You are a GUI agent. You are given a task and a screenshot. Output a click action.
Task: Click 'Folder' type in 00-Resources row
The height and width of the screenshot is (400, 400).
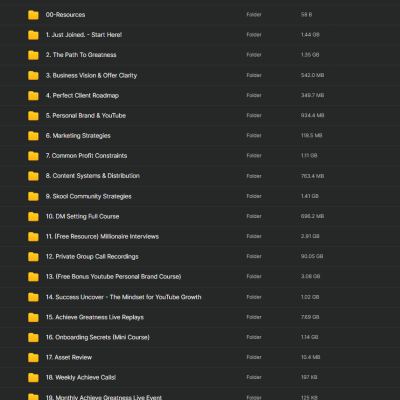tap(254, 15)
